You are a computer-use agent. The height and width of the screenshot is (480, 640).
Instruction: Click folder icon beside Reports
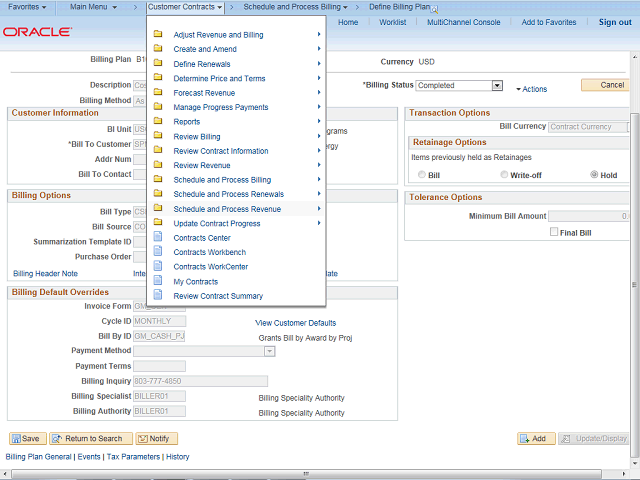coord(158,121)
